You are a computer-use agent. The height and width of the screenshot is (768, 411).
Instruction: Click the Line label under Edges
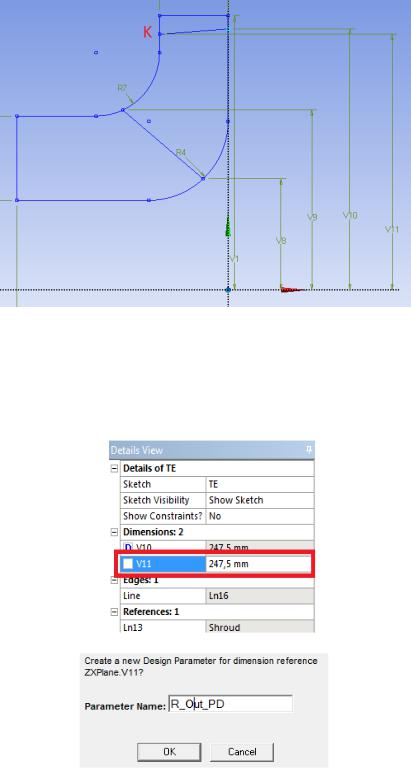[x=131, y=596]
